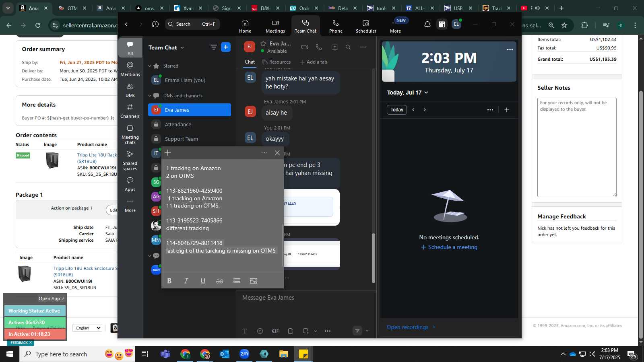644x362 pixels.
Task: Share screen to Eva James chat
Action: (x=334, y=47)
